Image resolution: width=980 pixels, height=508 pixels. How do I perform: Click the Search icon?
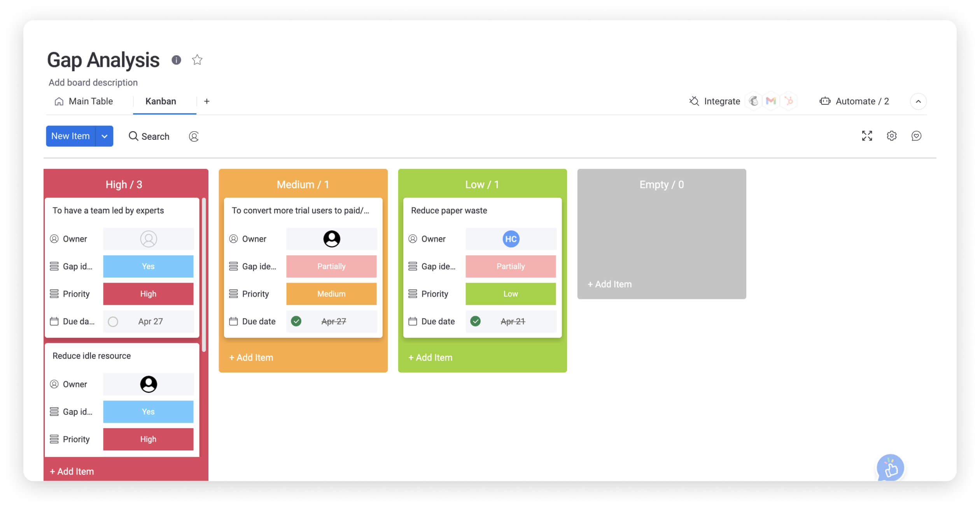pyautogui.click(x=133, y=136)
